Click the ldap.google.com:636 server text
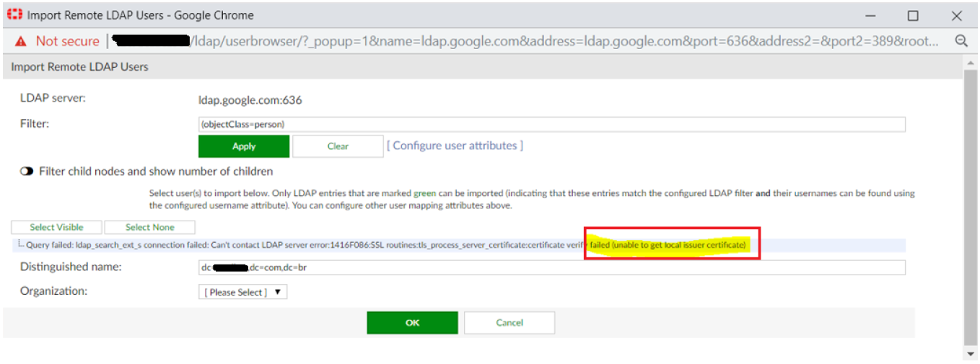Screen dimensions: 980x364 click(250, 100)
